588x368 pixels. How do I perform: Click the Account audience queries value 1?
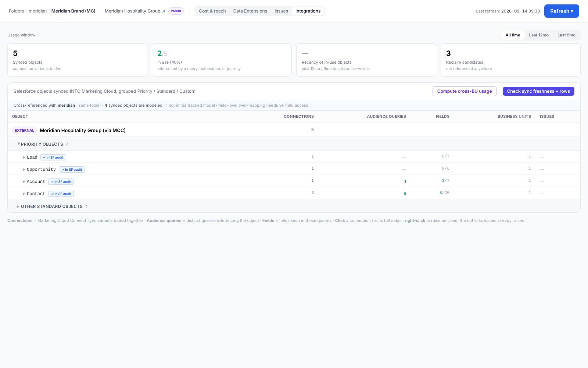pyautogui.click(x=405, y=181)
